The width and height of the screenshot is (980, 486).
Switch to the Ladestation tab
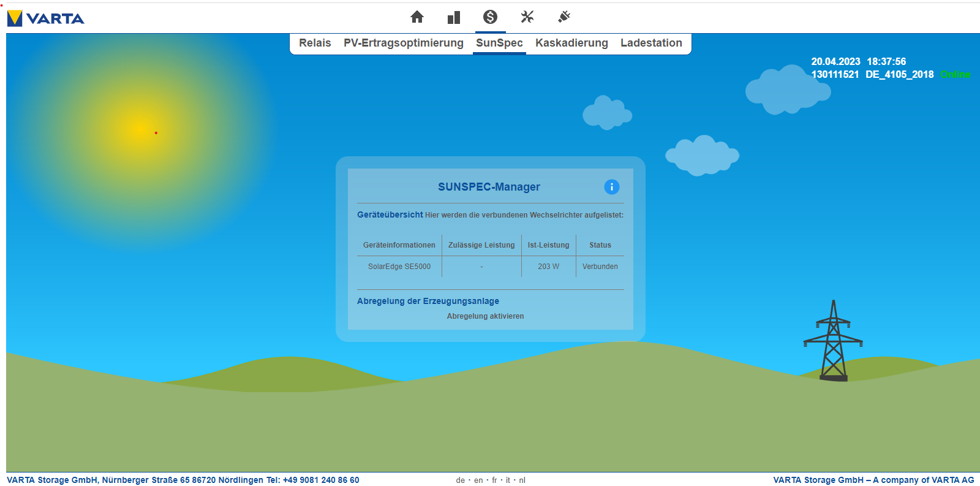[651, 43]
